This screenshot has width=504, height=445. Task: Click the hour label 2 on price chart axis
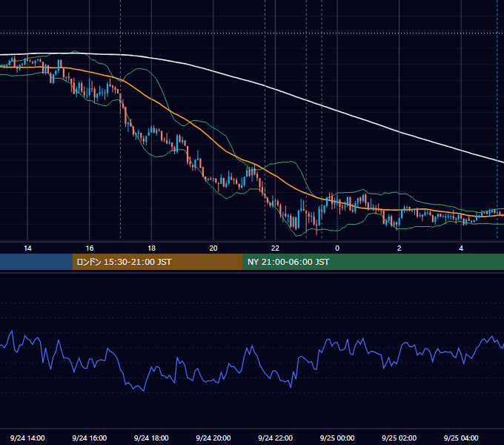coord(399,248)
